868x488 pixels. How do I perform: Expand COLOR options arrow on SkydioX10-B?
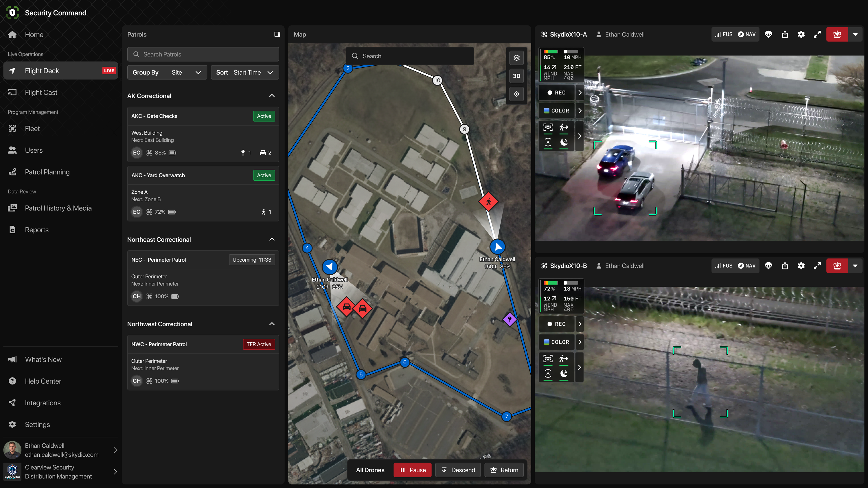click(580, 342)
